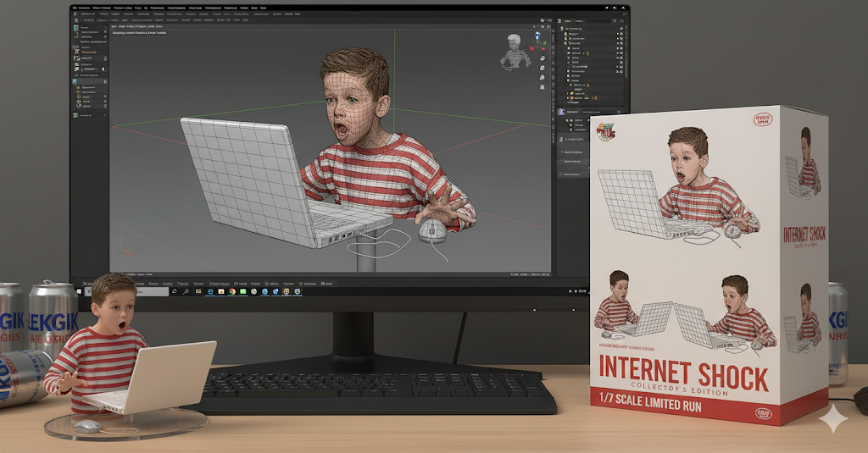868x453 pixels.
Task: Launch Microsoft Edge from the taskbar
Action: point(210,291)
